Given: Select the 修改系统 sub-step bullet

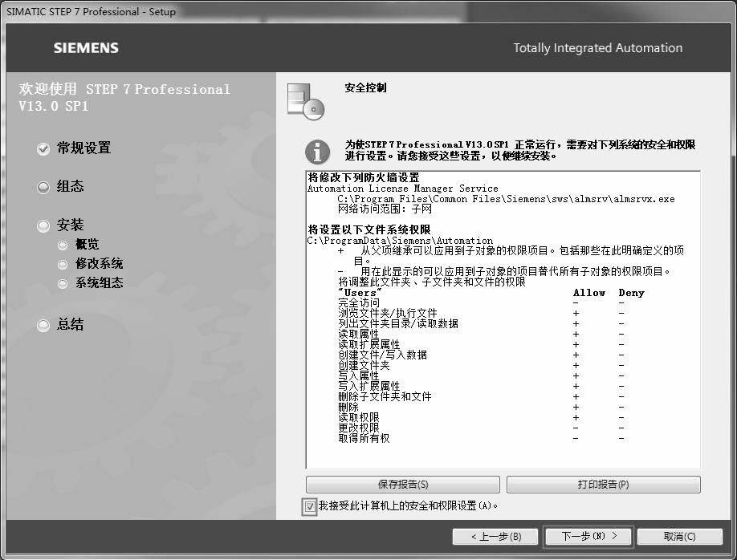Looking at the screenshot, I should click(63, 265).
